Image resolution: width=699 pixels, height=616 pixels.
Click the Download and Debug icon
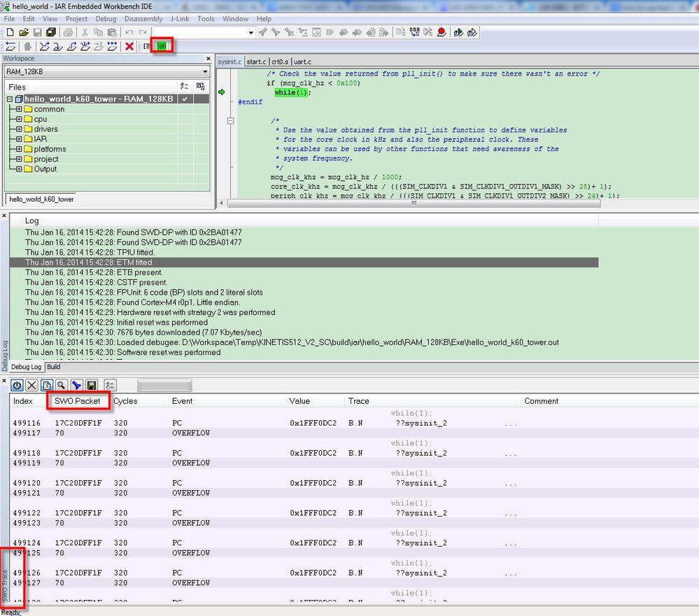click(458, 32)
